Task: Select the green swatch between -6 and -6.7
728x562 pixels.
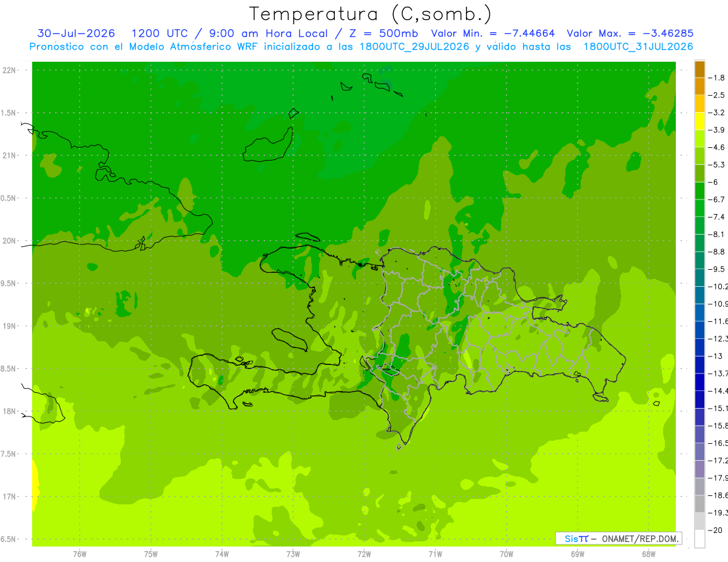Action: 699,191
